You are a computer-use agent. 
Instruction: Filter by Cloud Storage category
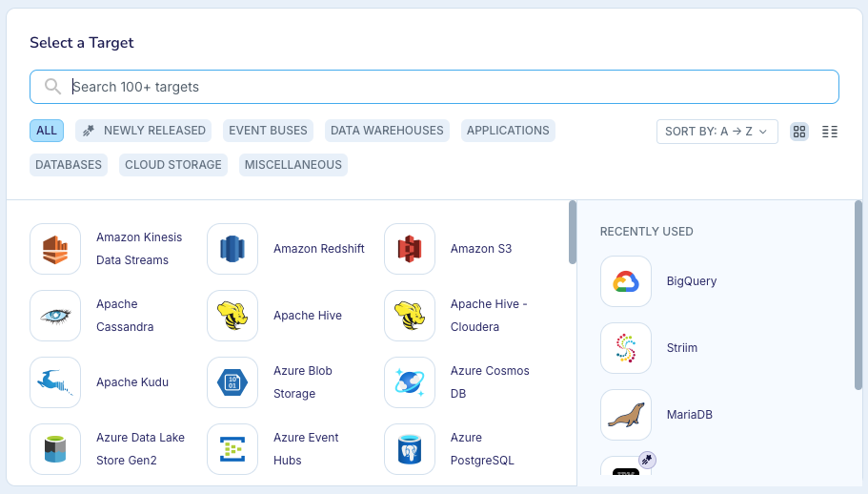pos(172,165)
